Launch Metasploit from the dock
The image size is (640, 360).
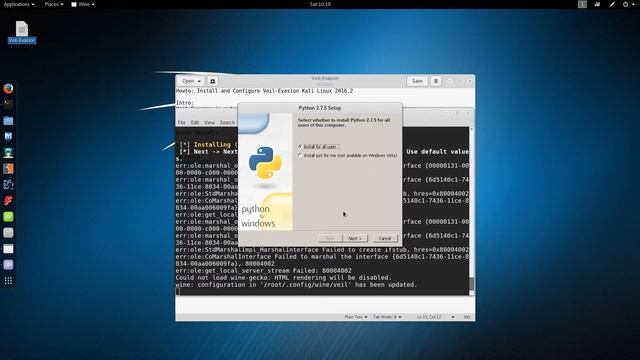(8, 137)
